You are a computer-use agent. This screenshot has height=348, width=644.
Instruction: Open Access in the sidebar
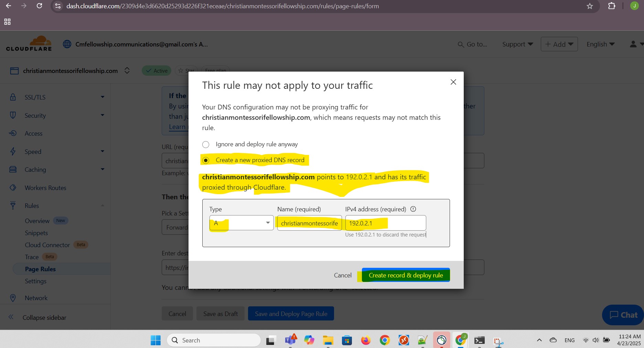(33, 134)
